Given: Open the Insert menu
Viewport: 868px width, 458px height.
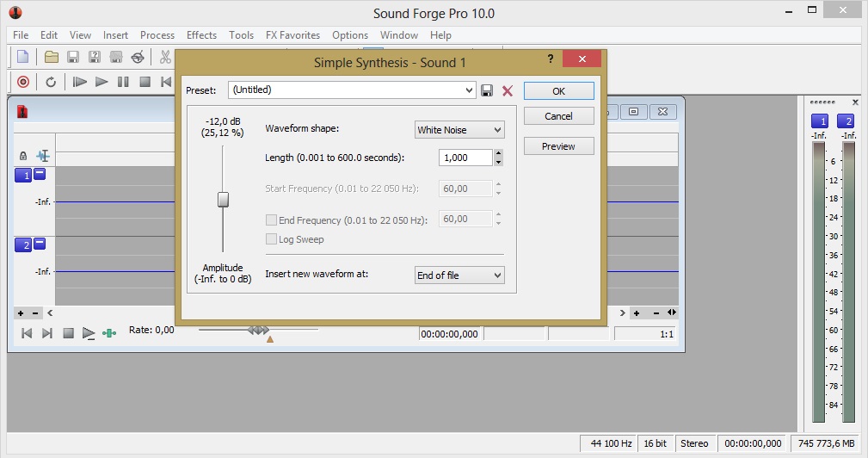Looking at the screenshot, I should 115,35.
